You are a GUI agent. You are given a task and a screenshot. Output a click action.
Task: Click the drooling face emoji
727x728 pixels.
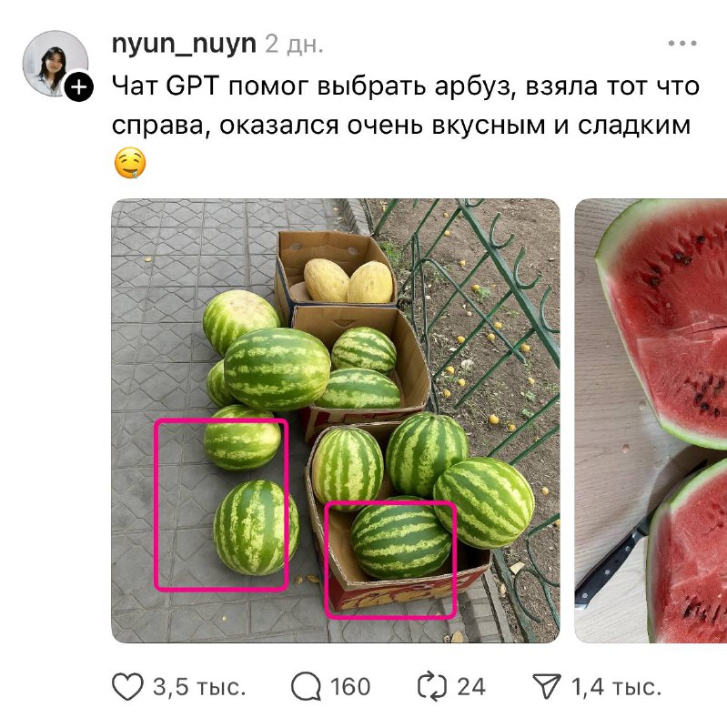pyautogui.click(x=130, y=163)
